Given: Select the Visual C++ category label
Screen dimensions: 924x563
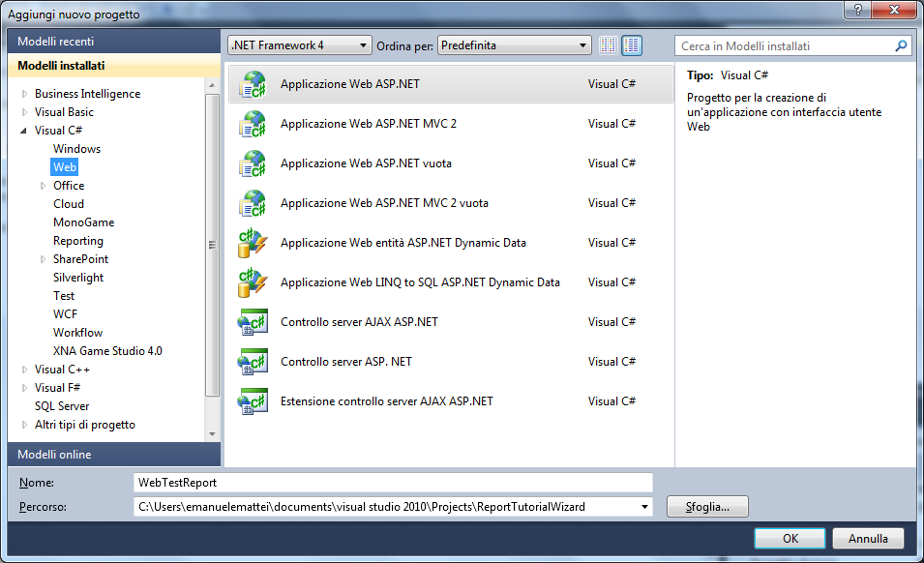Looking at the screenshot, I should pyautogui.click(x=62, y=370).
